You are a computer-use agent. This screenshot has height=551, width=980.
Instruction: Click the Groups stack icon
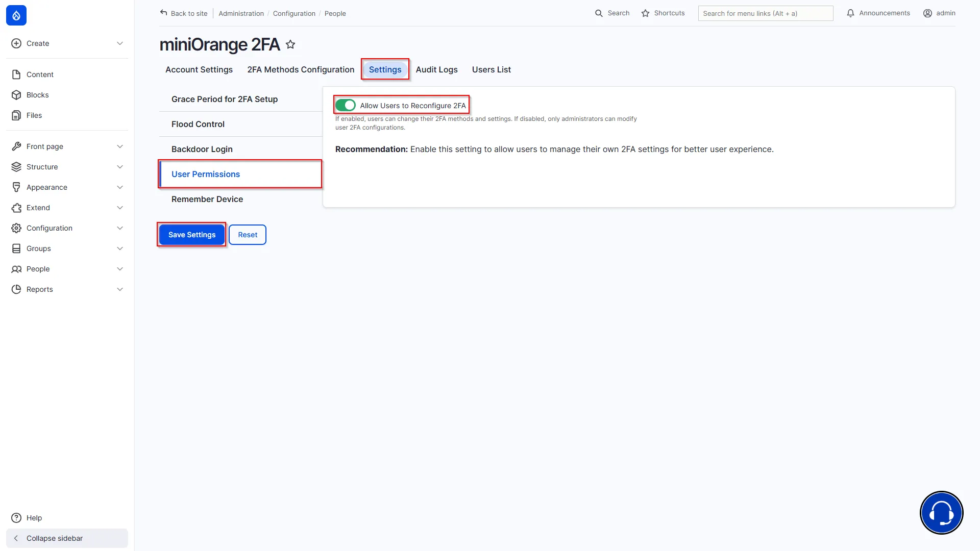point(16,248)
